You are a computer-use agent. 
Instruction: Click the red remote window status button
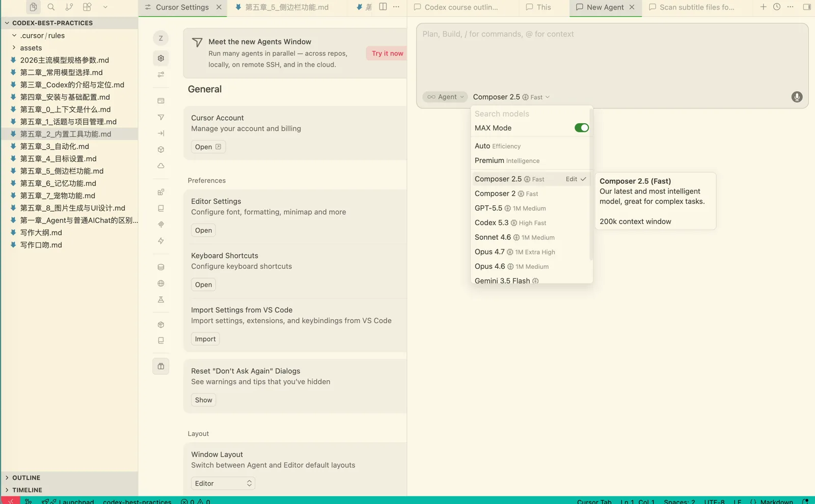(10, 501)
